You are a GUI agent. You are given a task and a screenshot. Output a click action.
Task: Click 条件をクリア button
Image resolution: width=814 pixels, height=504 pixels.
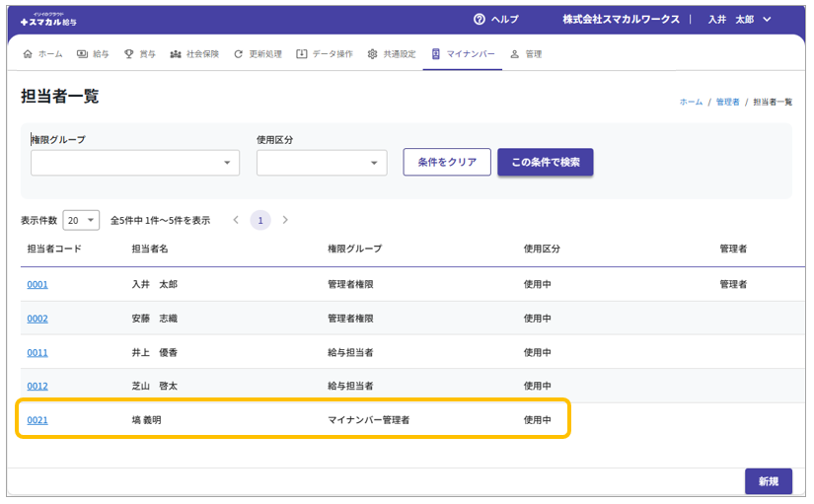(x=447, y=163)
